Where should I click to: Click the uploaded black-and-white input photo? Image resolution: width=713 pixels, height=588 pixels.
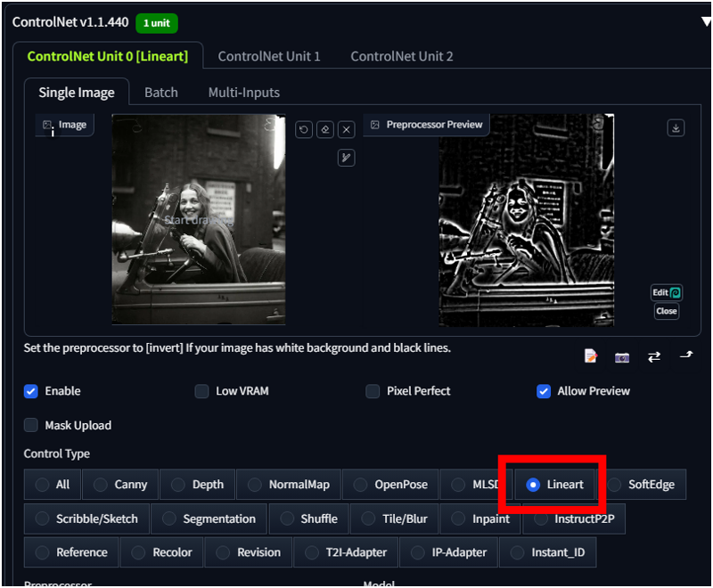coord(199,219)
